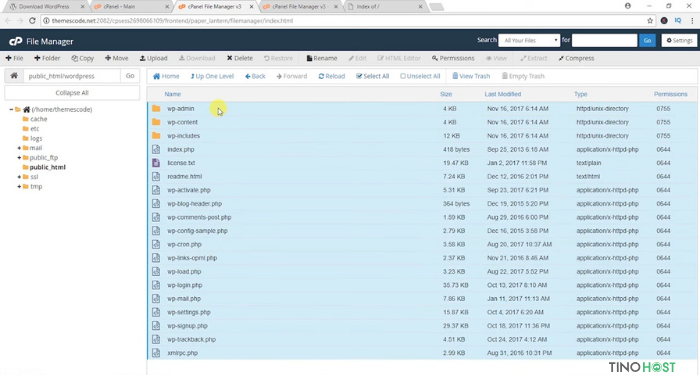Bookmark this page with the star icon
This screenshot has width=700, height=375.
(x=650, y=21)
